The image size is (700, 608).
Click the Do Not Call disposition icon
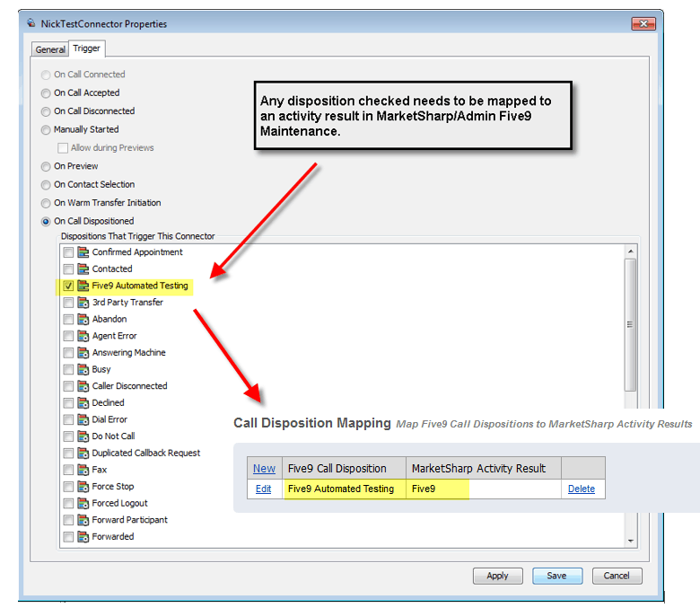[83, 436]
